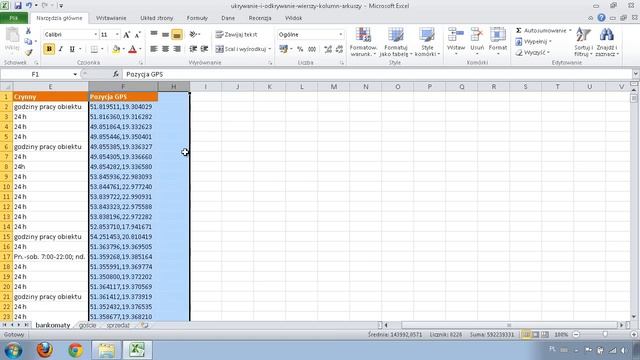
Task: Increase indent icon
Action: [x=204, y=49]
